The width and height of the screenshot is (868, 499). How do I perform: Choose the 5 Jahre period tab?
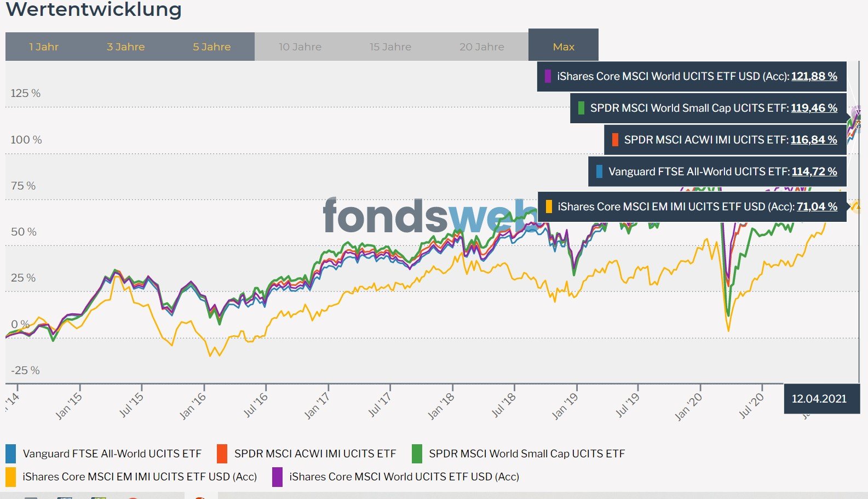coord(212,47)
